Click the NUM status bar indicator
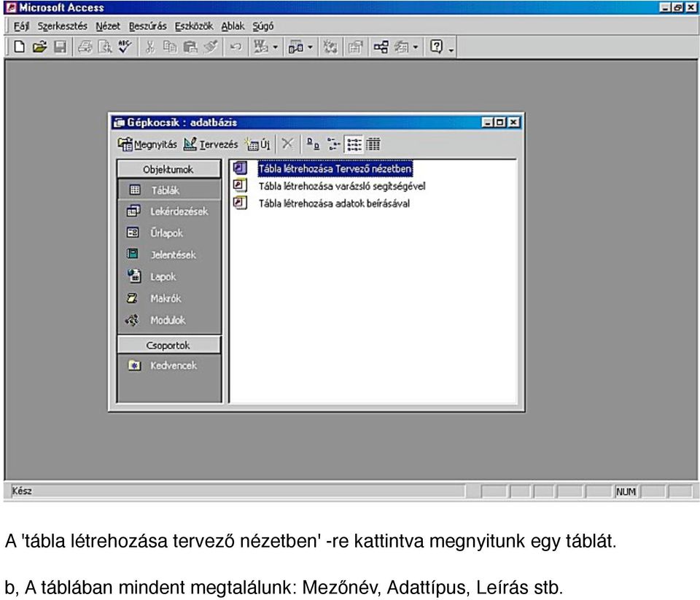The height and width of the screenshot is (600, 700). click(626, 491)
